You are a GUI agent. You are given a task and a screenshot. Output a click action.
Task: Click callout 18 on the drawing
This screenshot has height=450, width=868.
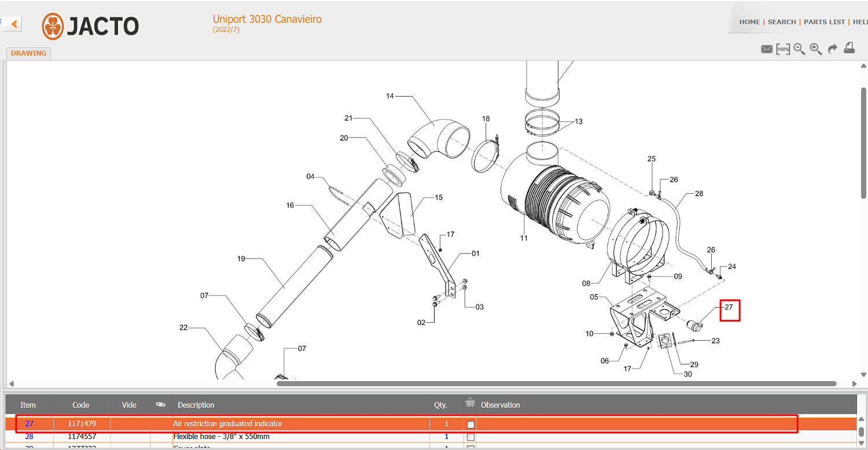coord(486,119)
